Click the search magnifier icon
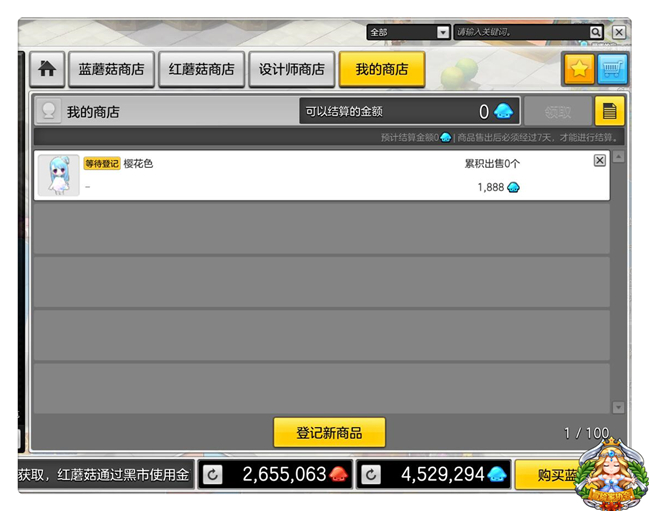Screen dimensions: 649x511 click(x=596, y=32)
